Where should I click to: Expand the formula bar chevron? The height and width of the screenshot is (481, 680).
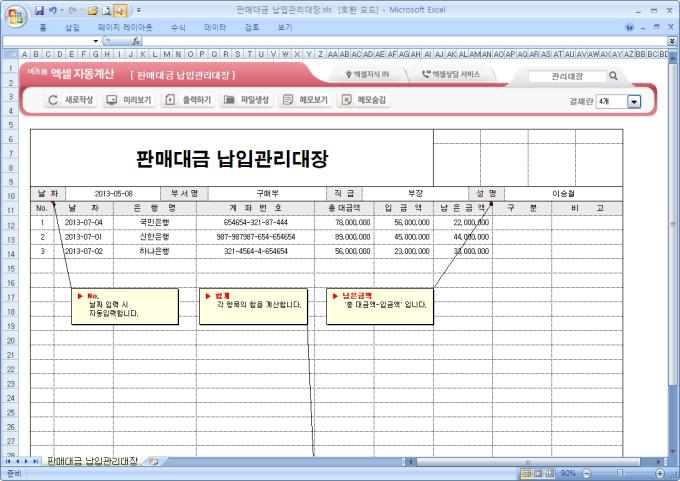point(672,41)
